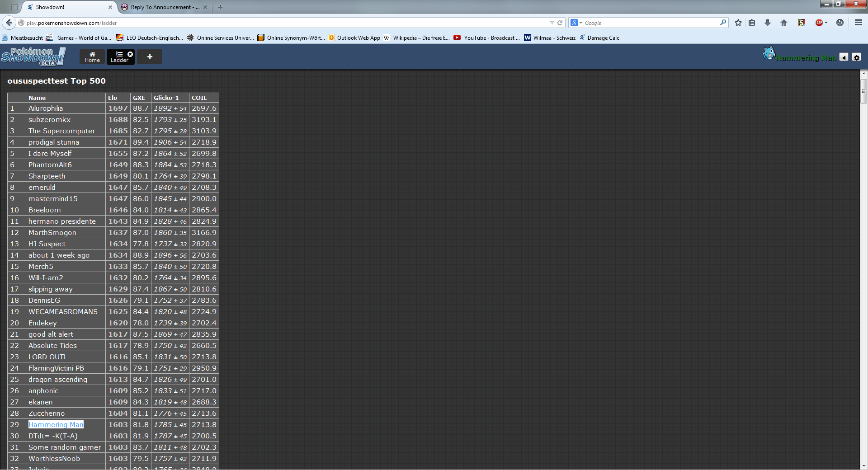Screen dimensions: 868x470
Task: Open the Adblock Plus dropdown arrow
Action: [x=826, y=23]
